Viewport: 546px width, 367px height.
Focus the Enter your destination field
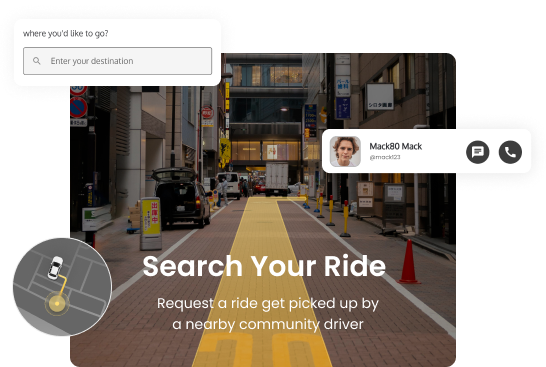[x=117, y=61]
